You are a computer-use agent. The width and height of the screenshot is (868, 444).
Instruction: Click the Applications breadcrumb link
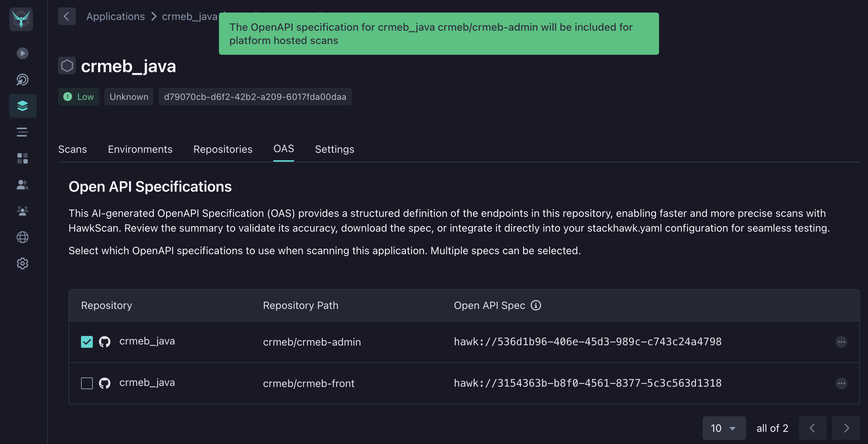[115, 16]
